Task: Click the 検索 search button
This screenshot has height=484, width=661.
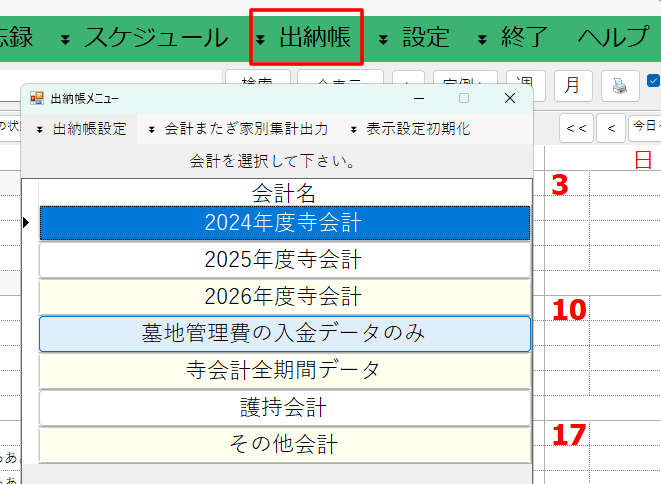Action: [257, 80]
